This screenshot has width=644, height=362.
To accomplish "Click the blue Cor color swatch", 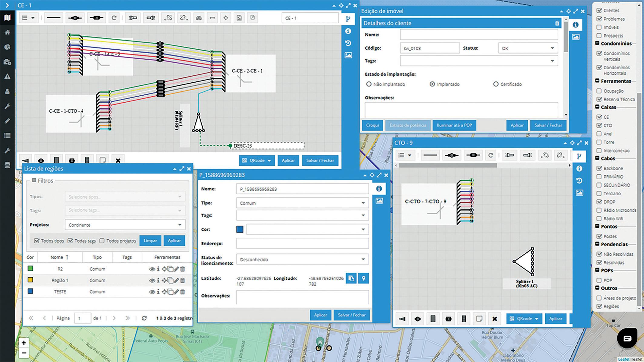I will click(240, 229).
